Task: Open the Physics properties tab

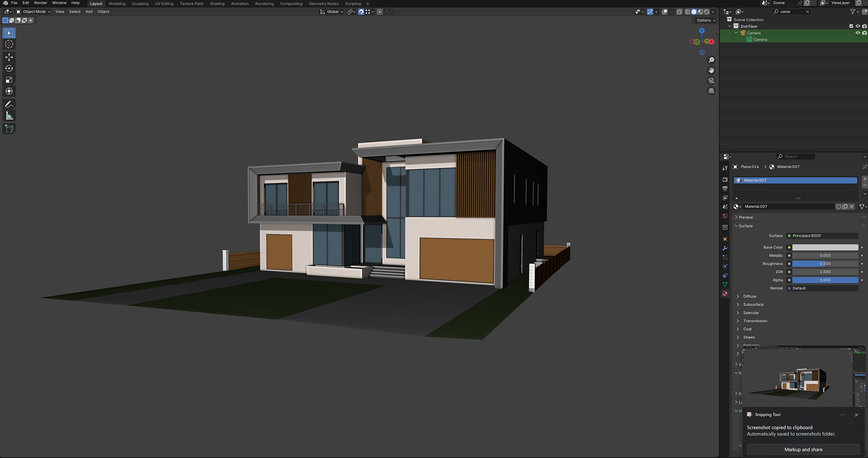Action: [x=725, y=266]
